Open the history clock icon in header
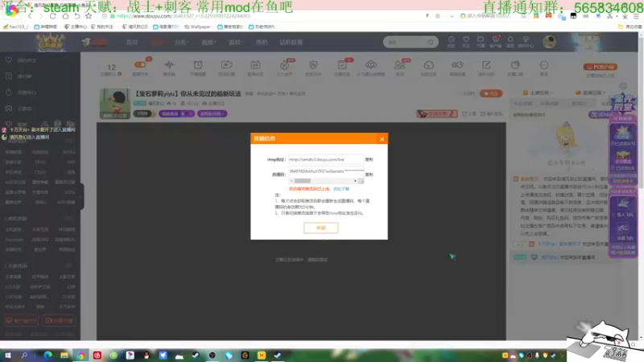 (x=451, y=41)
